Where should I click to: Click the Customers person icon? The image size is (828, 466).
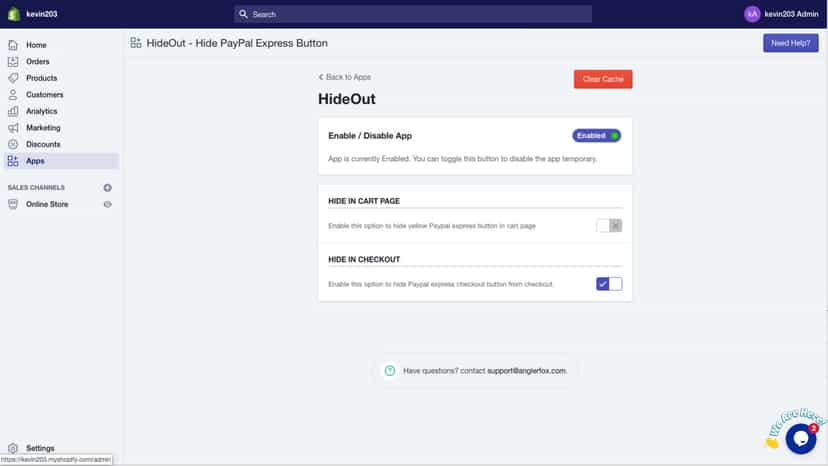[x=13, y=95]
